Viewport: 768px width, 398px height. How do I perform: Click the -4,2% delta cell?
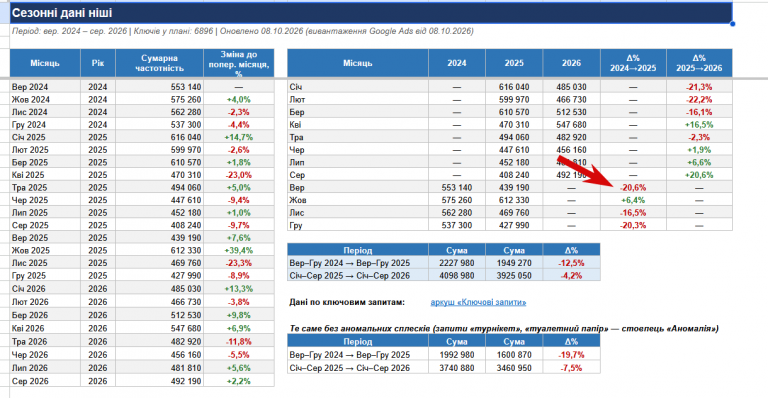pyautogui.click(x=571, y=276)
